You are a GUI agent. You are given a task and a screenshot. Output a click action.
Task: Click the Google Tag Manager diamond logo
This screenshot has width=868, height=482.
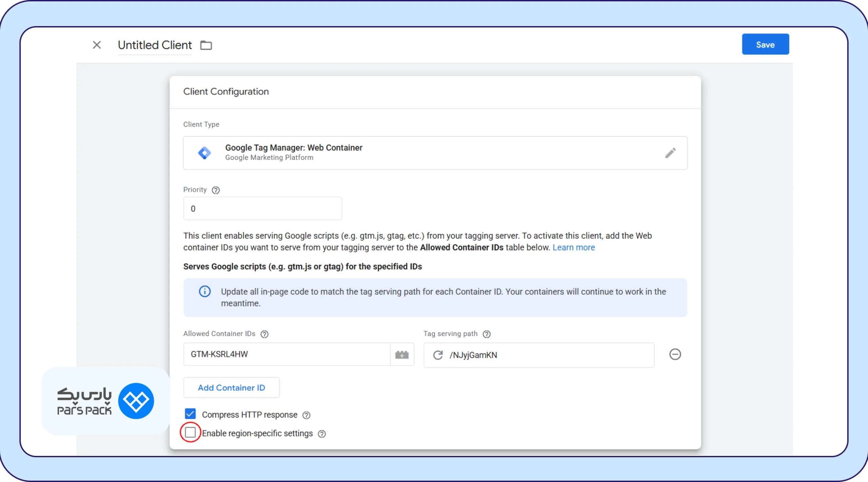click(x=204, y=153)
